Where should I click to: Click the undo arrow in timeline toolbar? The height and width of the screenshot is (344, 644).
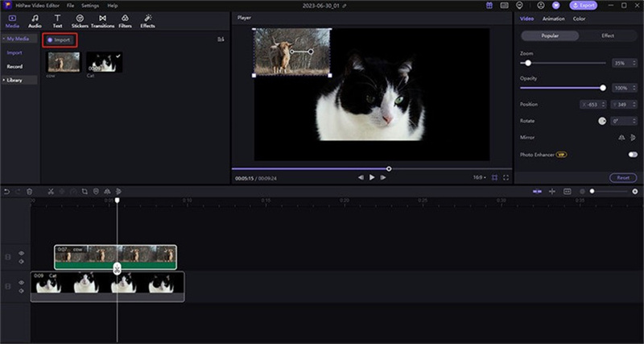point(7,192)
